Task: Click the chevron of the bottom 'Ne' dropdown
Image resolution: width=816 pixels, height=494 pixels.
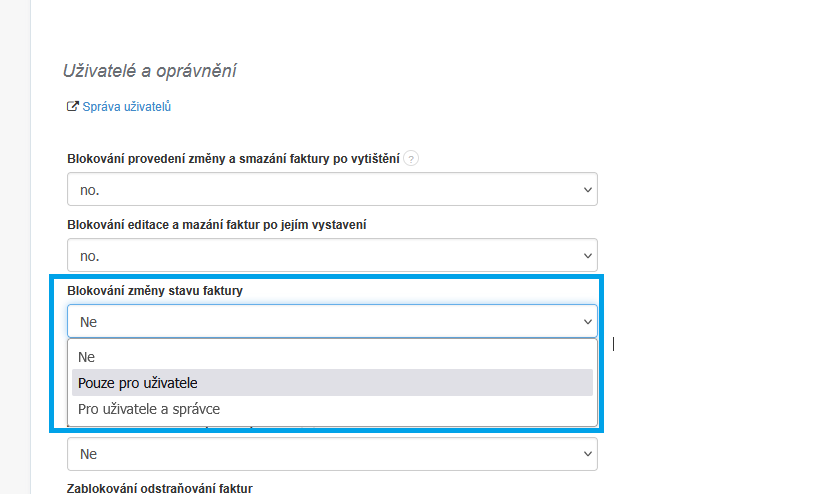Action: coord(586,454)
